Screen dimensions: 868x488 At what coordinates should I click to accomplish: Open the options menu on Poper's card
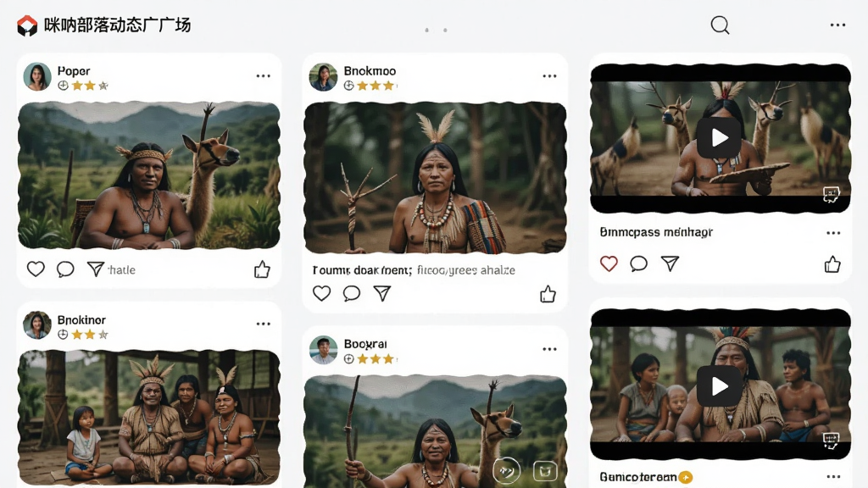264,75
